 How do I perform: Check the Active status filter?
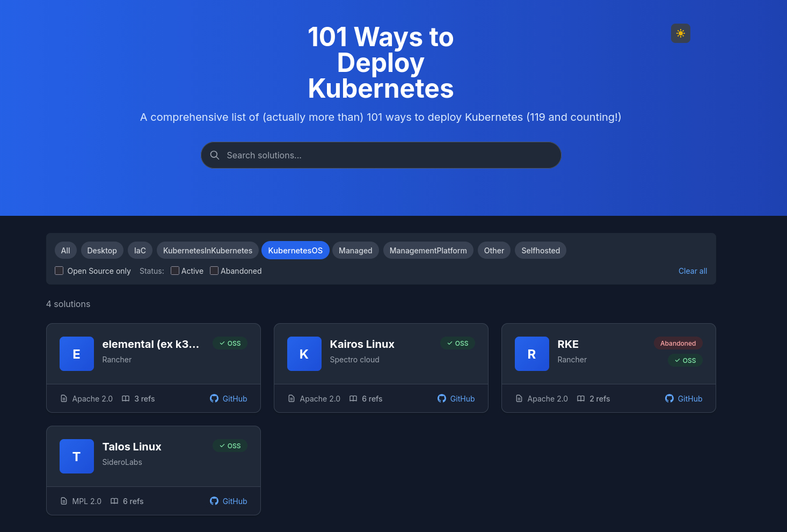tap(175, 271)
